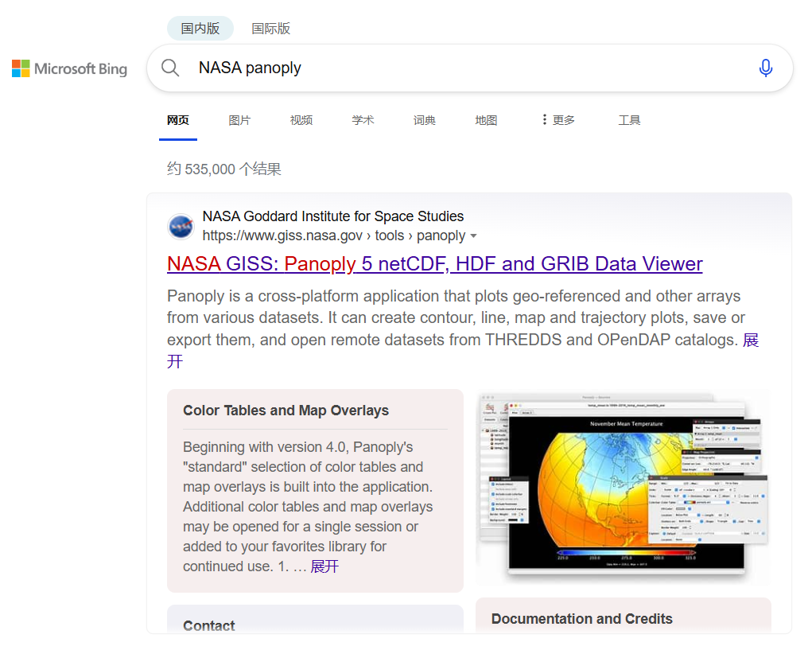Viewport: 812px width, 646px height.
Task: Select the 地图 results tab
Action: tap(486, 120)
